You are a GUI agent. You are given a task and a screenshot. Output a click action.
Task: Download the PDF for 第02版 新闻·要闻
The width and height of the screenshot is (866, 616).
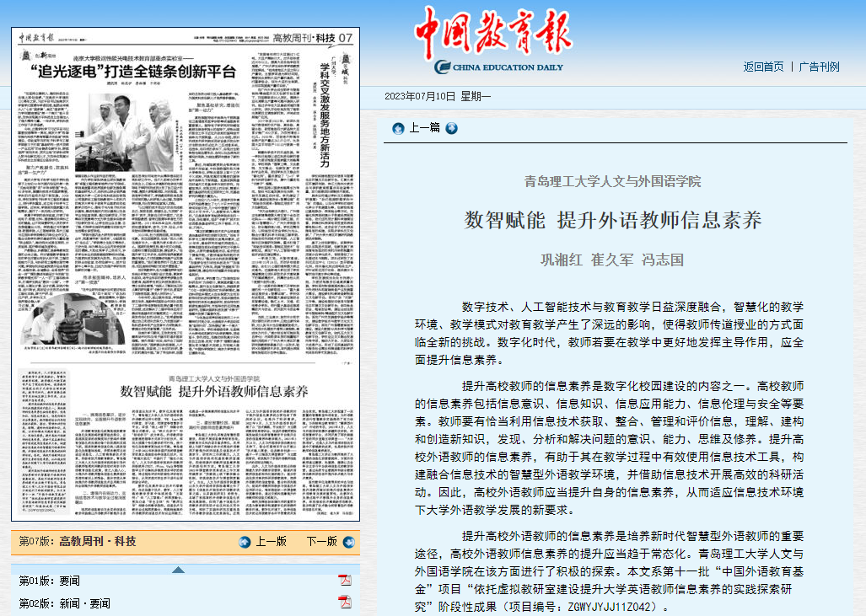tap(344, 602)
